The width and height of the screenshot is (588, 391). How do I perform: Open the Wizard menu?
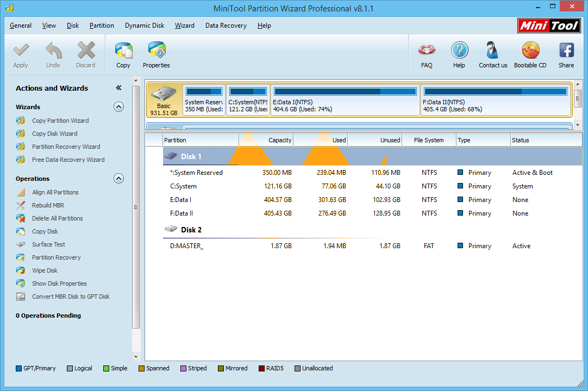point(185,26)
